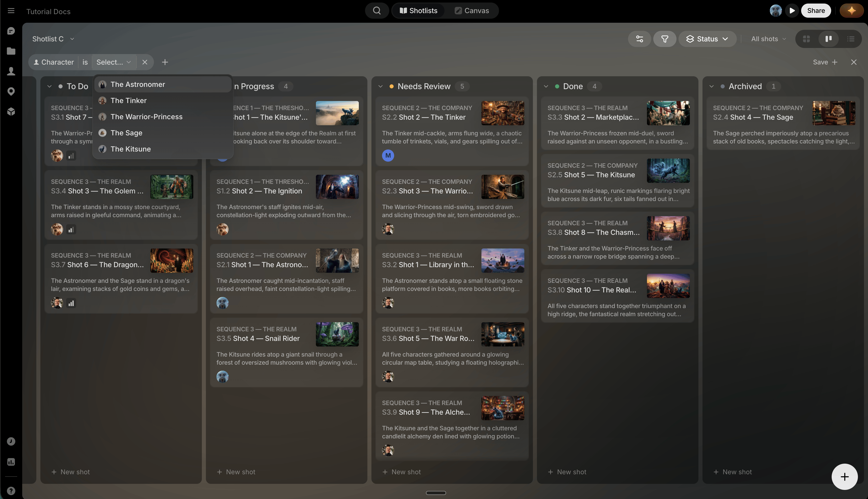Viewport: 868px width, 499px height.
Task: Click the Character filter field
Action: pyautogui.click(x=54, y=62)
